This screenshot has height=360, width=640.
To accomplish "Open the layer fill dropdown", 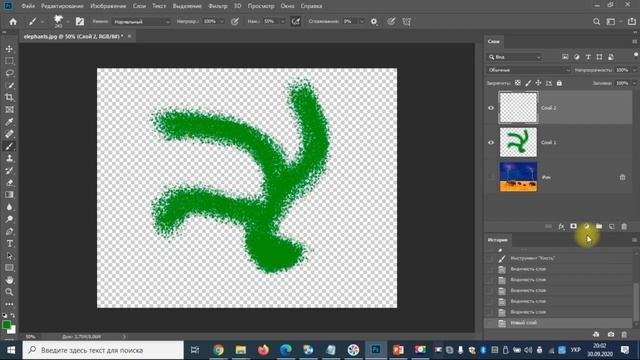I will click(634, 83).
